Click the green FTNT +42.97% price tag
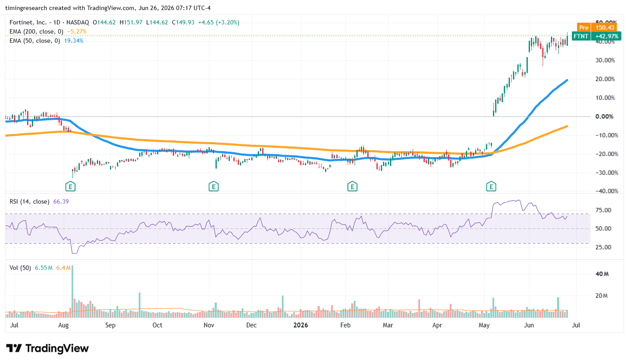This screenshot has height=364, width=629. (595, 36)
